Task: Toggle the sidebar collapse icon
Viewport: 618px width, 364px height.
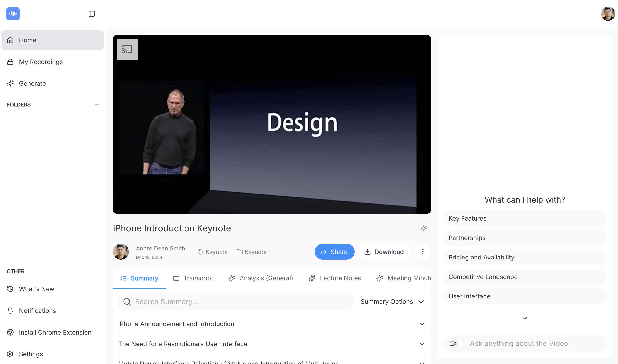Action: tap(92, 14)
